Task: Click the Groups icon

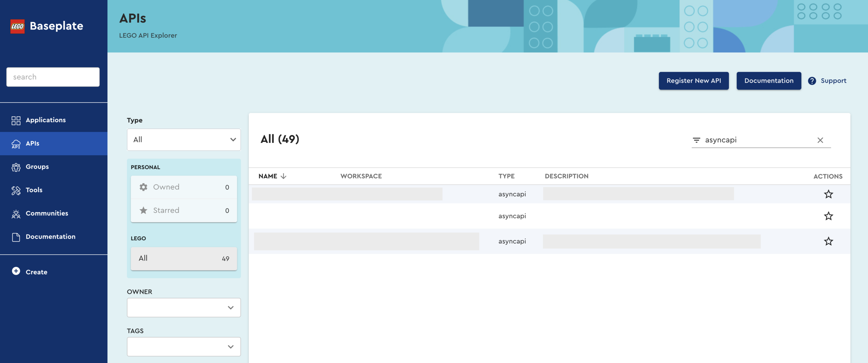Action: tap(16, 167)
